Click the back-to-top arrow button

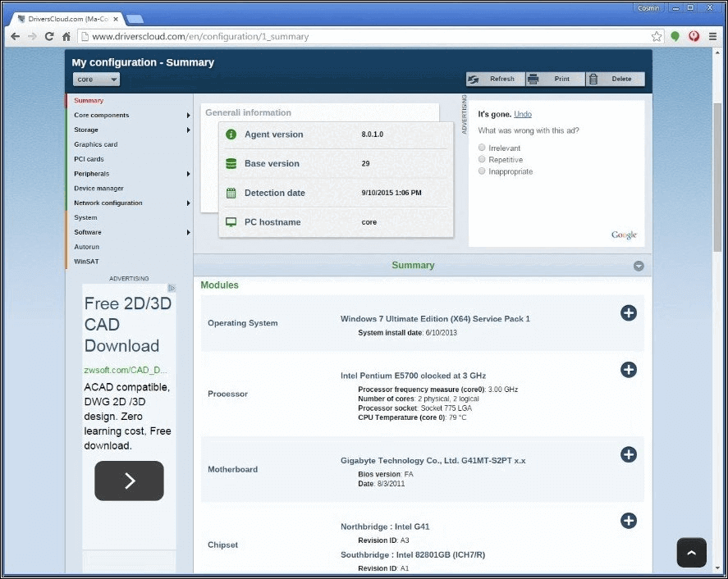tap(691, 552)
